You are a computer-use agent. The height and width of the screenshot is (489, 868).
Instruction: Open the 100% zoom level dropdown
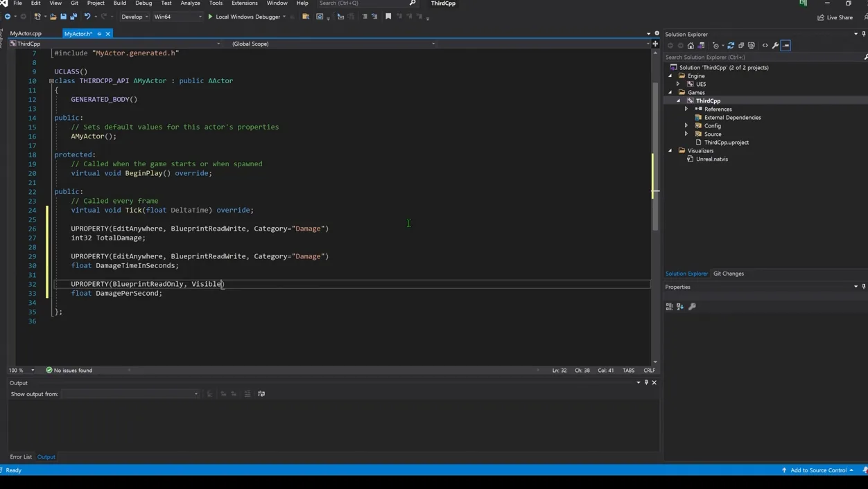pyautogui.click(x=33, y=371)
